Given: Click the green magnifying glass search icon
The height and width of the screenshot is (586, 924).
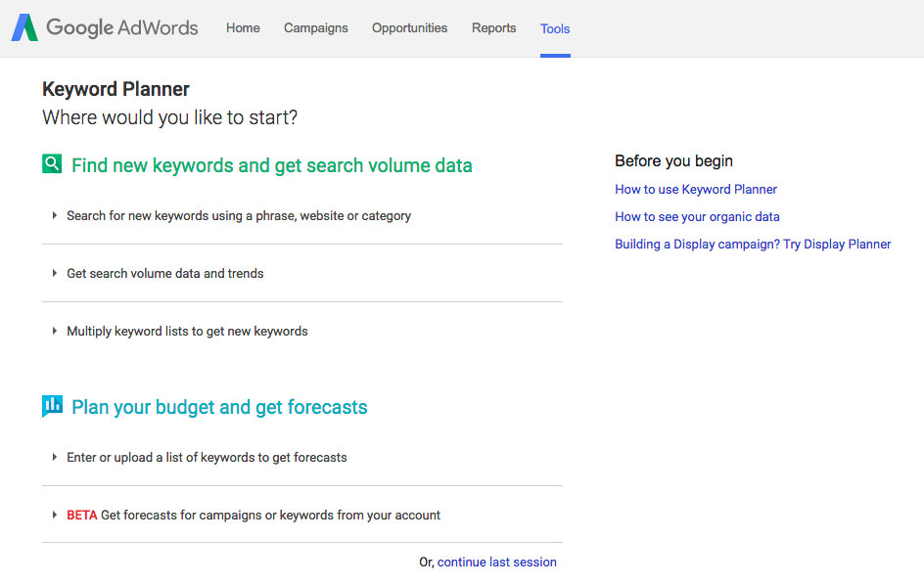Looking at the screenshot, I should point(52,164).
